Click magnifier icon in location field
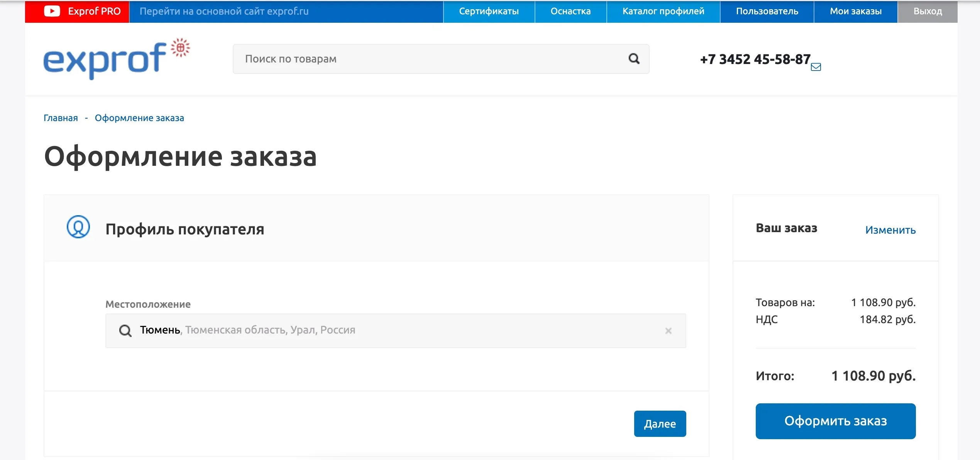980x460 pixels. click(x=125, y=331)
